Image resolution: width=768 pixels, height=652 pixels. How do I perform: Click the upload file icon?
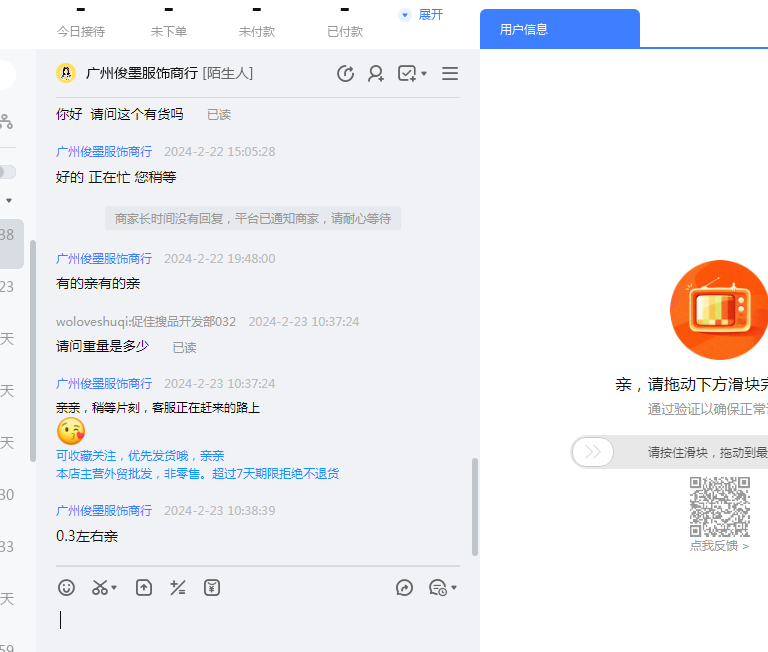pos(144,588)
